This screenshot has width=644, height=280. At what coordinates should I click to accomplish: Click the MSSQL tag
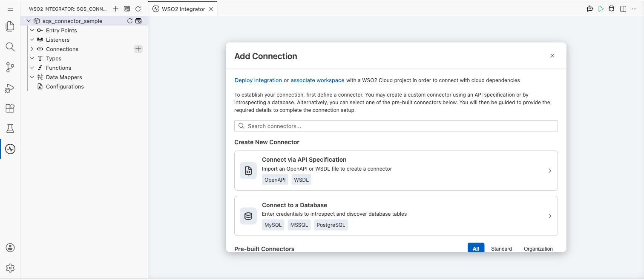299,225
